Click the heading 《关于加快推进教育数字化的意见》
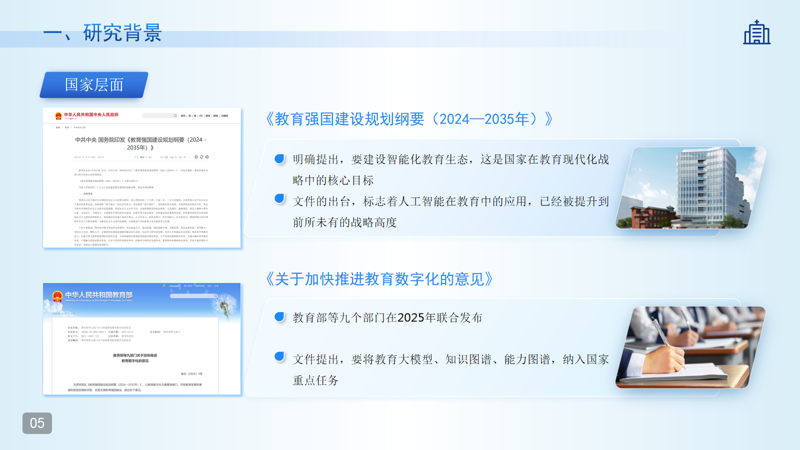800x450 pixels. [x=379, y=279]
